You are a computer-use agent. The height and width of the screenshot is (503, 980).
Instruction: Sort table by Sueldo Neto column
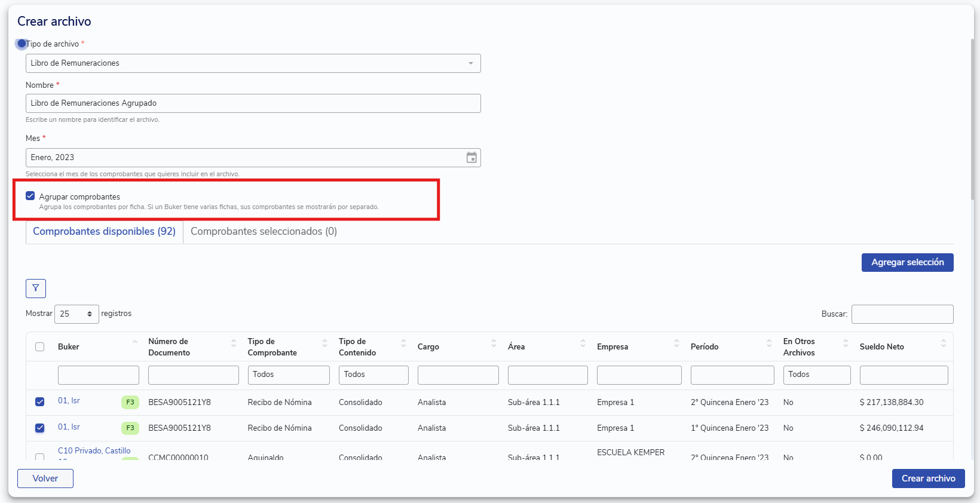[x=943, y=343]
